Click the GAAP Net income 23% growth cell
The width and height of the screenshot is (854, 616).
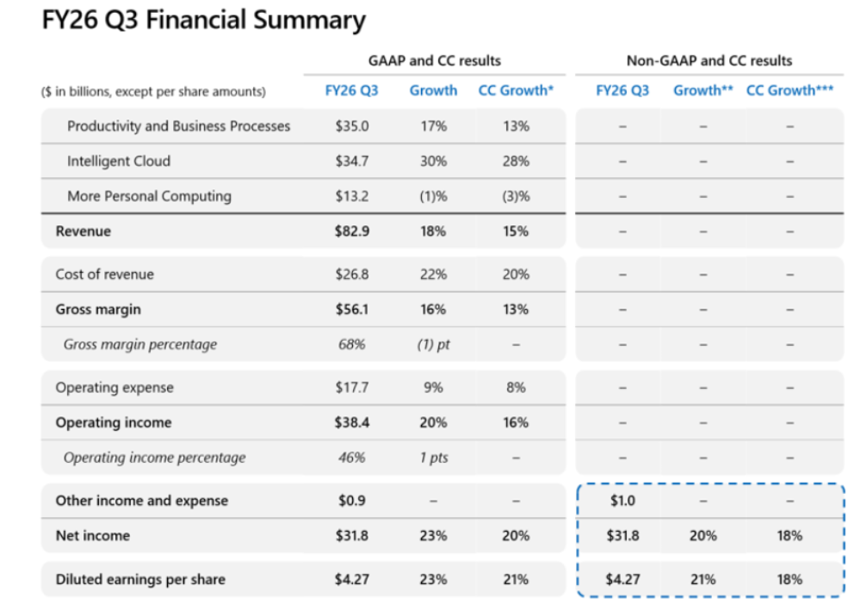(x=434, y=536)
